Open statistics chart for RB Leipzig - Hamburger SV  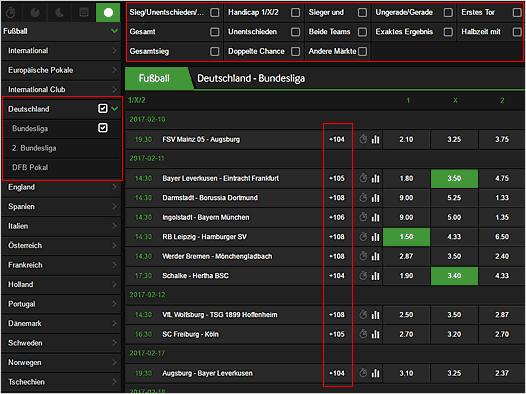coord(375,237)
